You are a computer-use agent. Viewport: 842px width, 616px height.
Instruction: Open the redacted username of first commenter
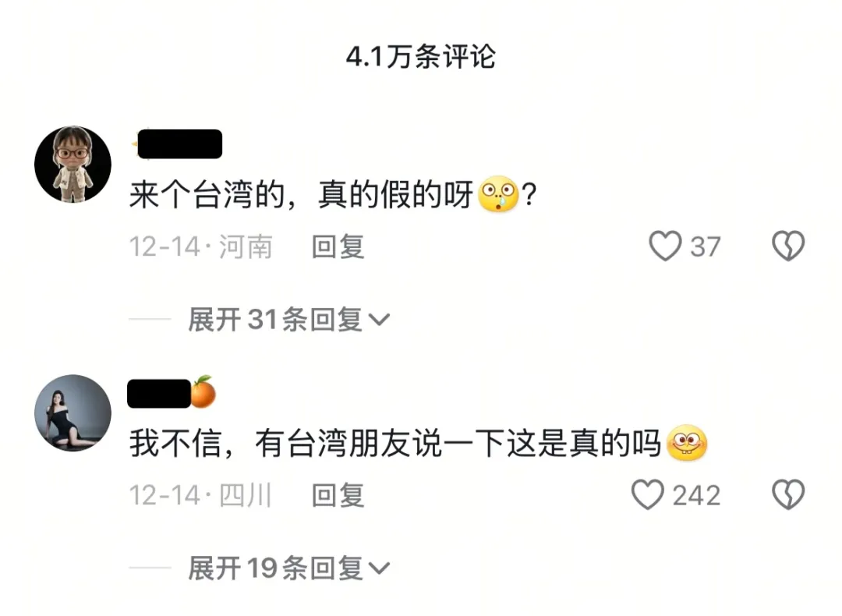pos(180,144)
